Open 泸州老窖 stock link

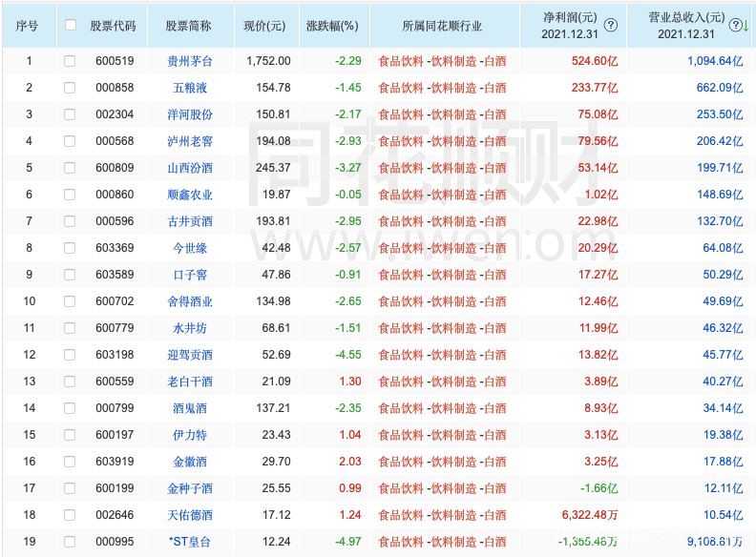click(190, 141)
